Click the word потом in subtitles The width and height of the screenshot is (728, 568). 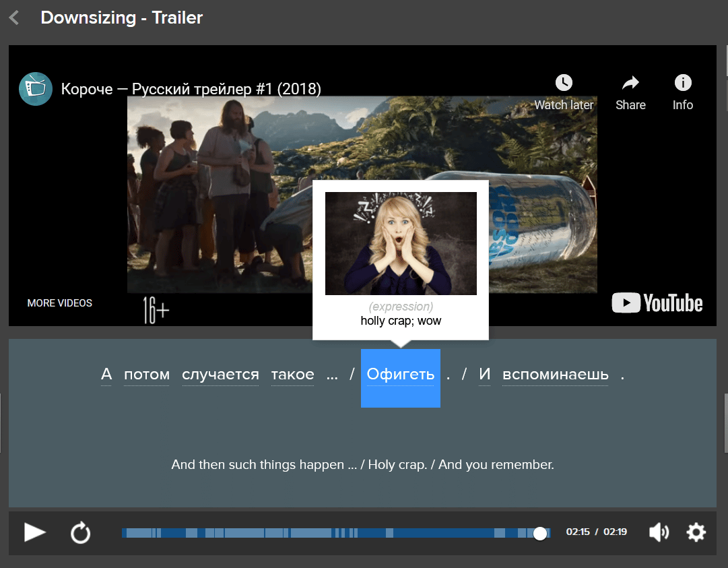click(x=147, y=375)
